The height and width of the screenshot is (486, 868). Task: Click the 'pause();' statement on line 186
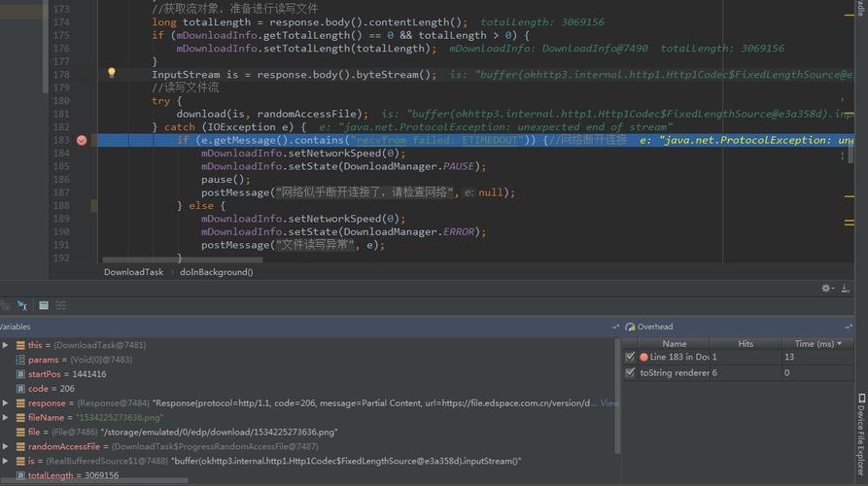click(x=226, y=180)
